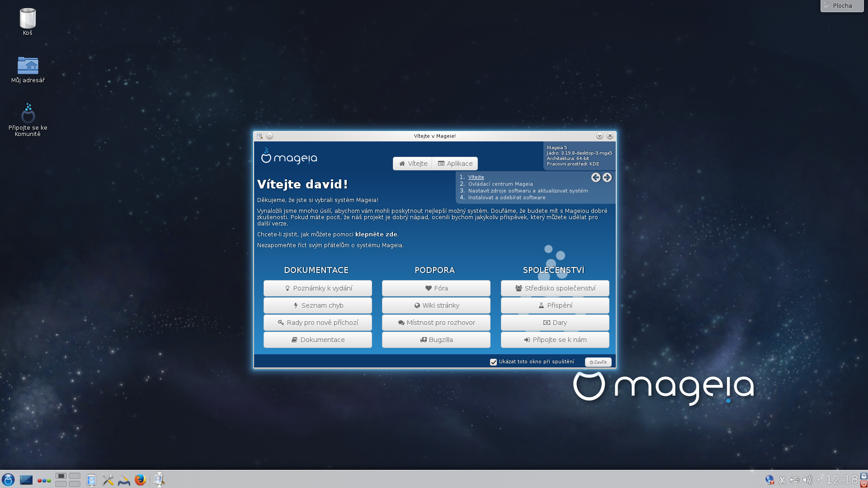Open the Plocha desktop toolbox button
Image resolution: width=868 pixels, height=488 pixels.
click(842, 6)
